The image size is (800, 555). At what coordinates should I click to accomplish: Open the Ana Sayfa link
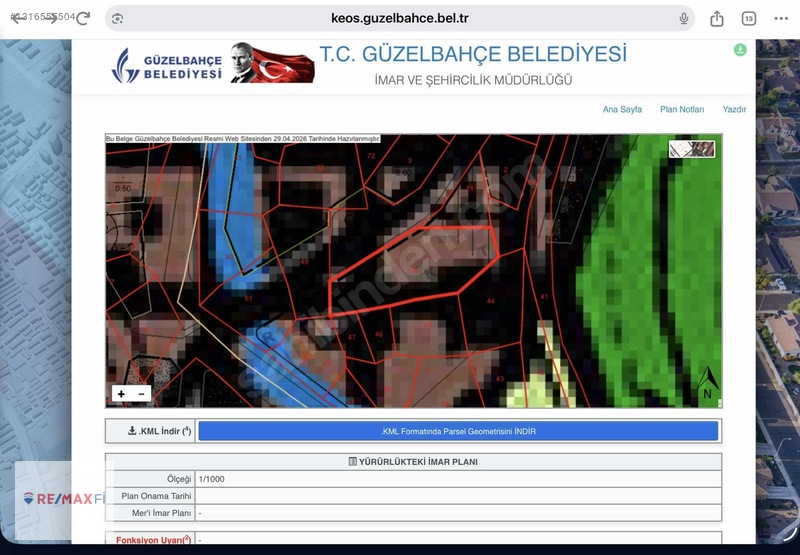622,109
